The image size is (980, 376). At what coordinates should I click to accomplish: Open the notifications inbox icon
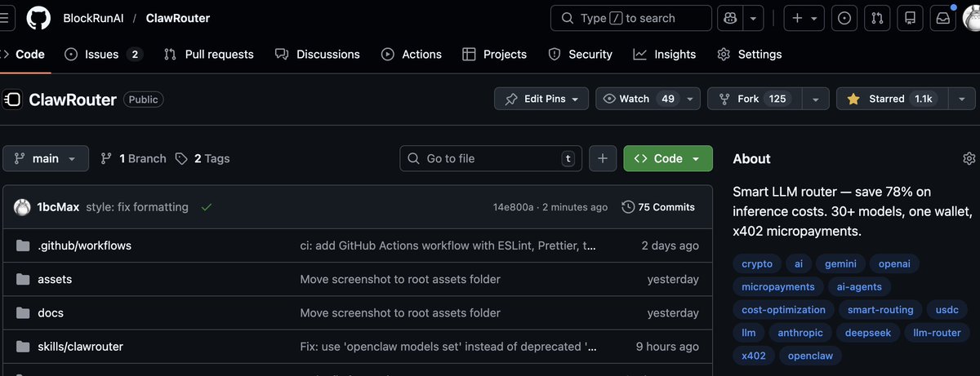click(942, 18)
